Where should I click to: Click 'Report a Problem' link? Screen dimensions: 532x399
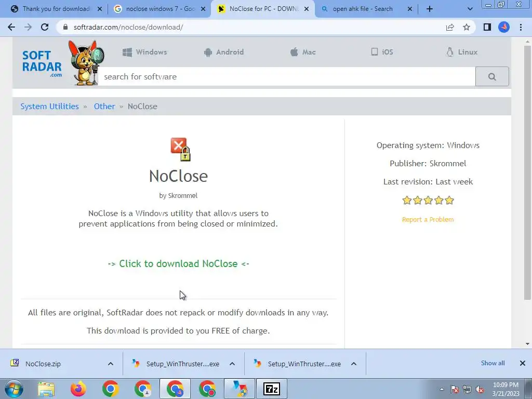(428, 220)
